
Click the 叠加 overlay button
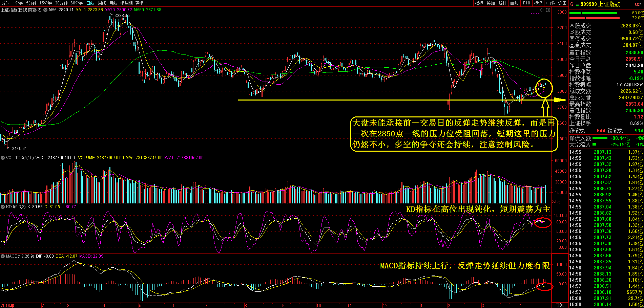tap(491, 3)
